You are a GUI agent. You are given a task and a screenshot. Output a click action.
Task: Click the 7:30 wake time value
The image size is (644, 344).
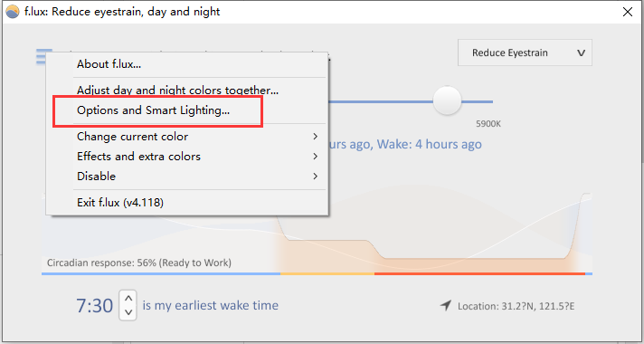[94, 306]
